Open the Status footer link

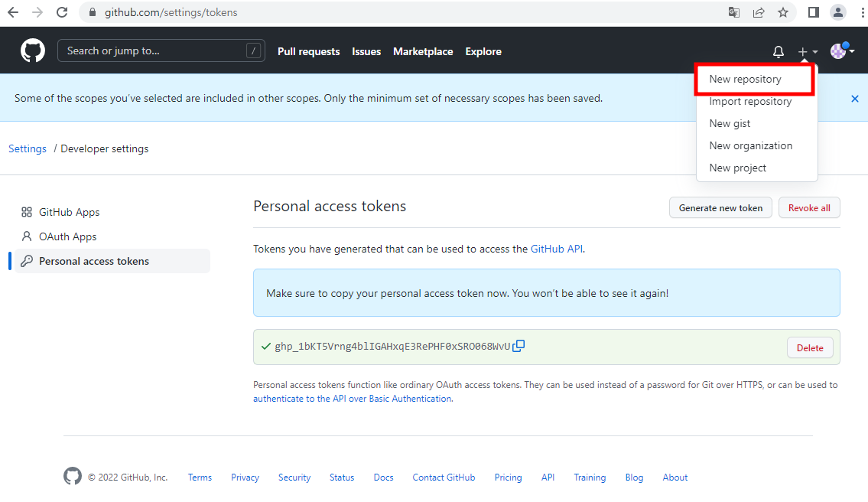342,477
